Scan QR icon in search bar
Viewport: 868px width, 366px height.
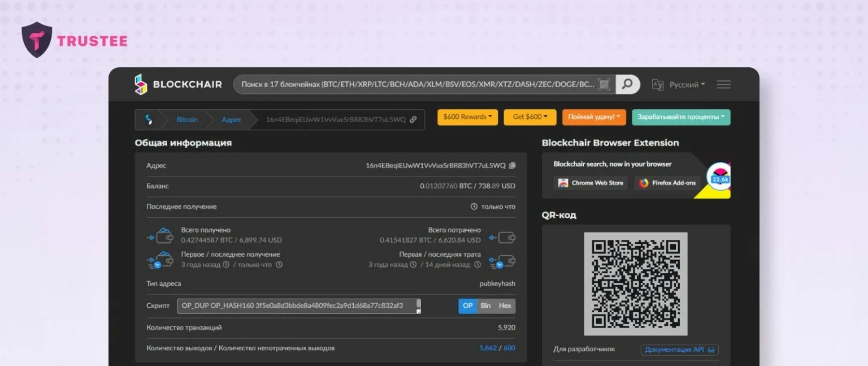coord(605,84)
